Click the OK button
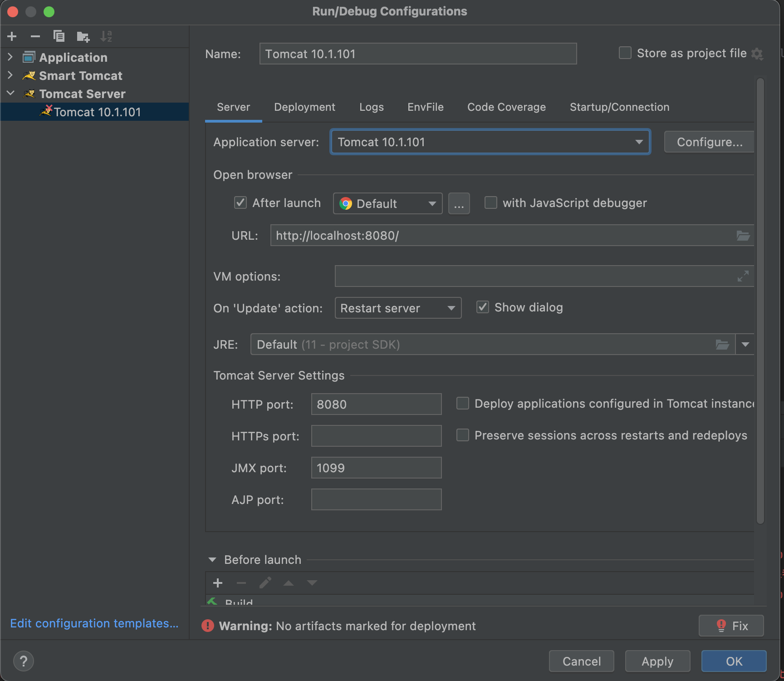This screenshot has height=681, width=784. (734, 661)
